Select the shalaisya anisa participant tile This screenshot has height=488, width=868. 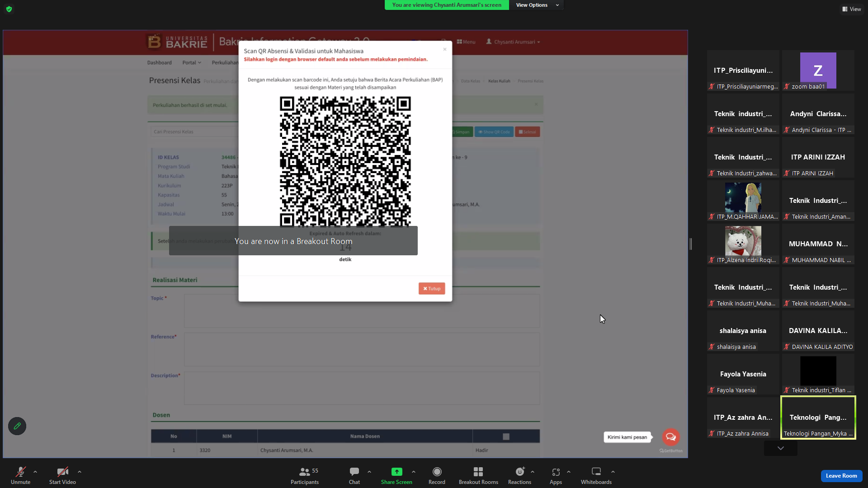point(743,331)
